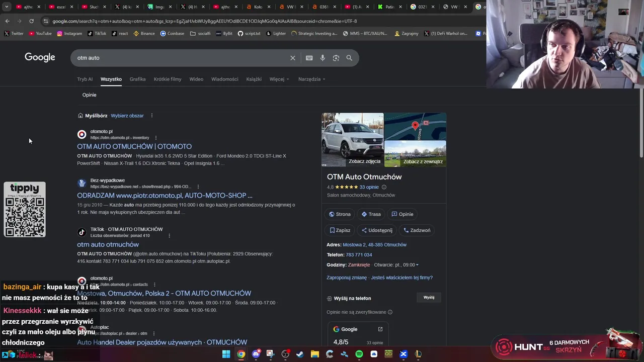
Task: Open Steam from the taskbar
Action: tap(300, 354)
